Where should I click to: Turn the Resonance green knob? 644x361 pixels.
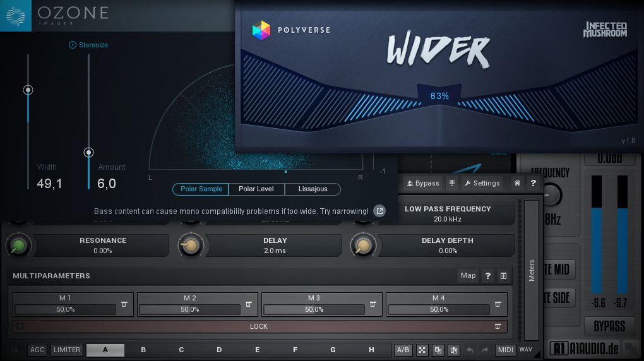point(18,246)
